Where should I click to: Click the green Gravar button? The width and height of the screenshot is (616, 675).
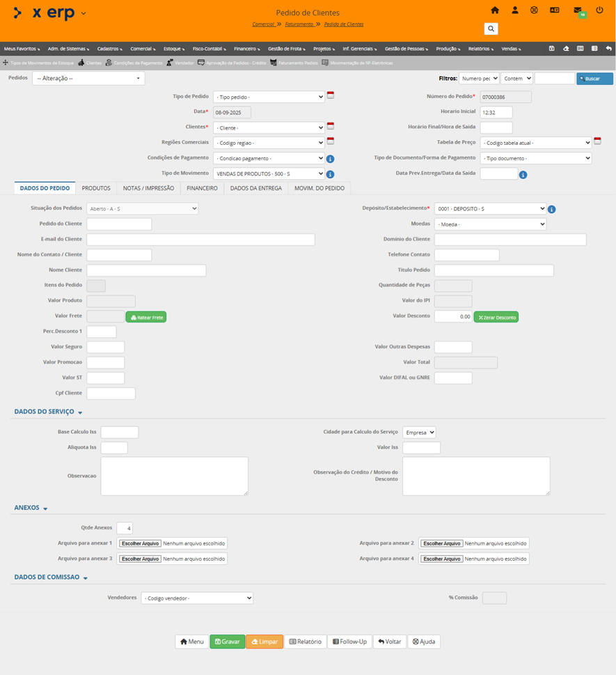point(227,642)
